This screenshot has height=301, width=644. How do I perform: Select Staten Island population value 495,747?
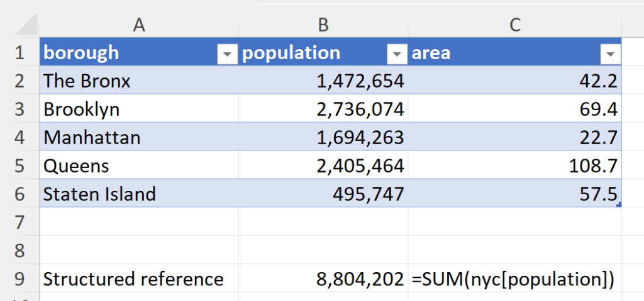tap(323, 194)
